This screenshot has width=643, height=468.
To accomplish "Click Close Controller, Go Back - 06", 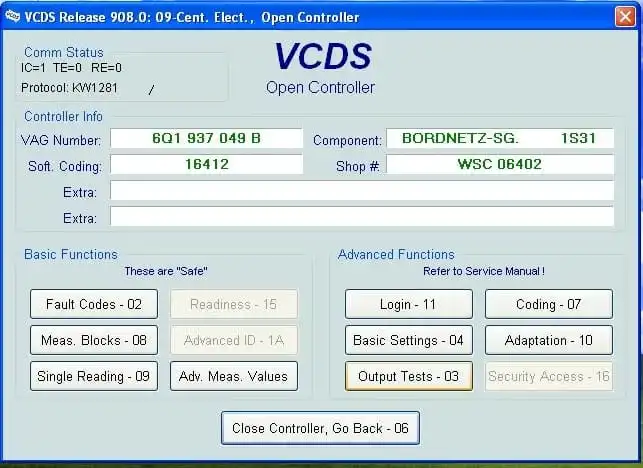I will coord(320,428).
